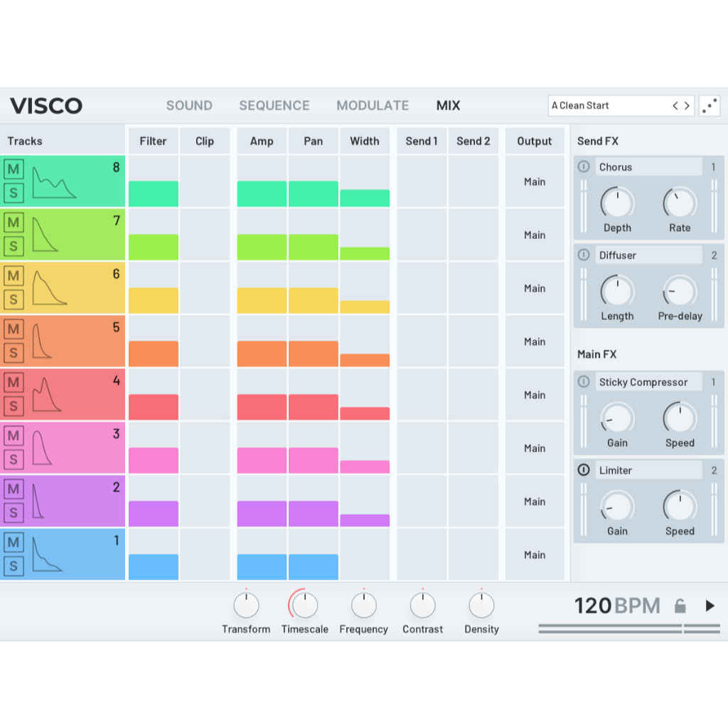Select track 4 waveform thumbnail
Viewport: 728px width, 728px height.
[46, 395]
